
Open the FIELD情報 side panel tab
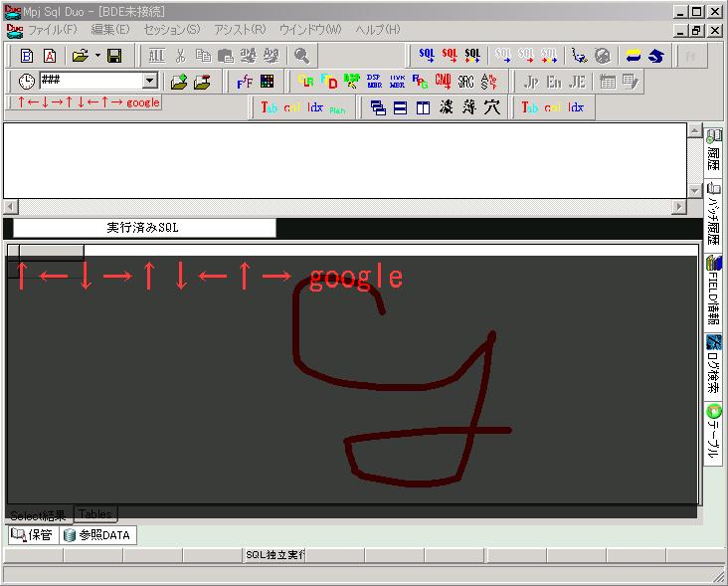click(x=713, y=292)
